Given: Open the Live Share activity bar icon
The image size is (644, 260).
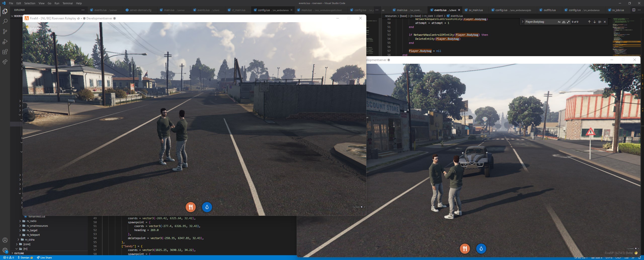Looking at the screenshot, I should click(x=5, y=62).
